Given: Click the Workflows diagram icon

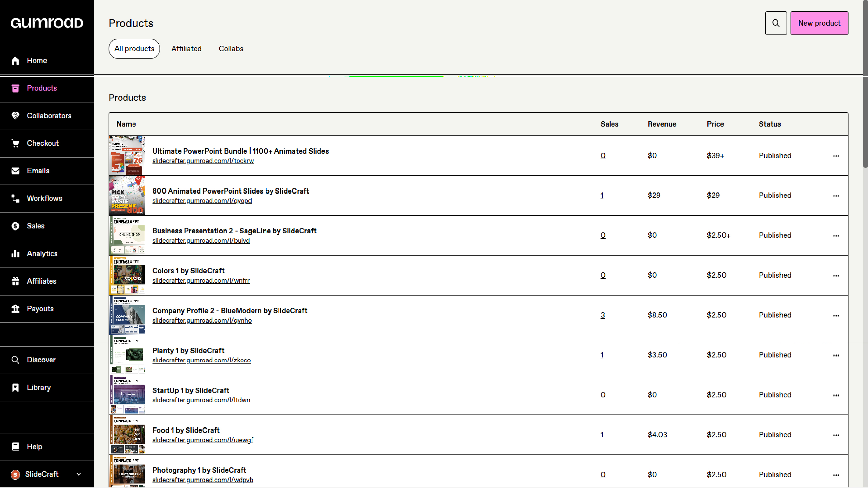Looking at the screenshot, I should coord(15,199).
